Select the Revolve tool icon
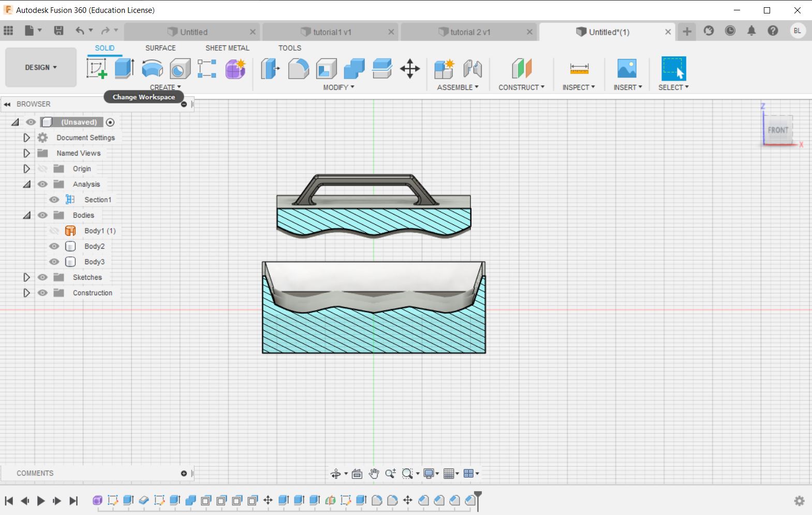The width and height of the screenshot is (812, 515). (x=152, y=68)
